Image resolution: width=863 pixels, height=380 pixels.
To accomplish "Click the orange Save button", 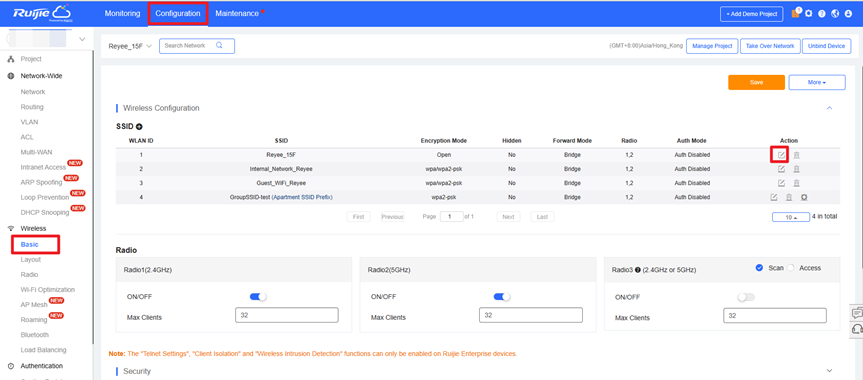I will (x=756, y=82).
